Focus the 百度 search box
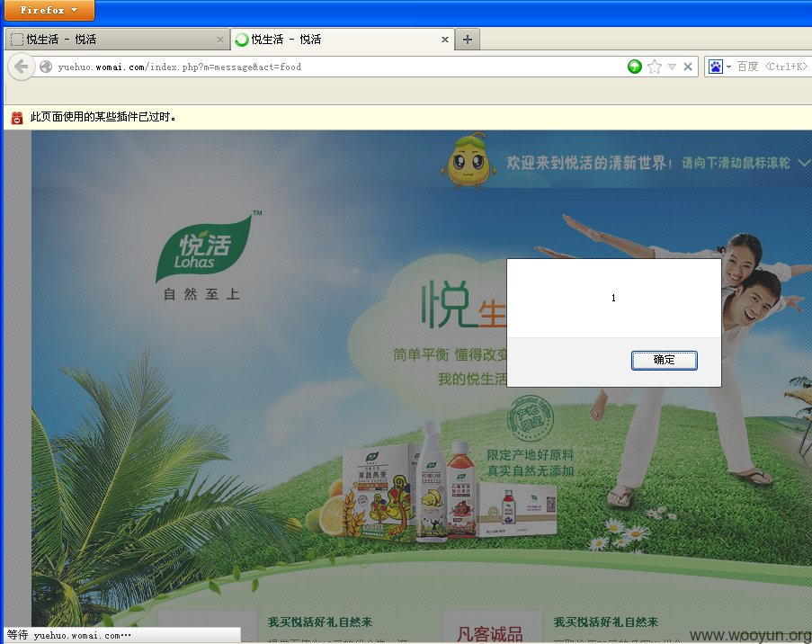The width and height of the screenshot is (812, 644). pyautogui.click(x=772, y=67)
